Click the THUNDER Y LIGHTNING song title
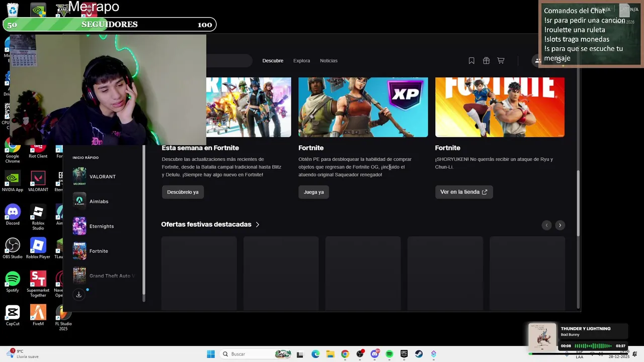Viewport: 644px width, 362px height. (x=586, y=329)
